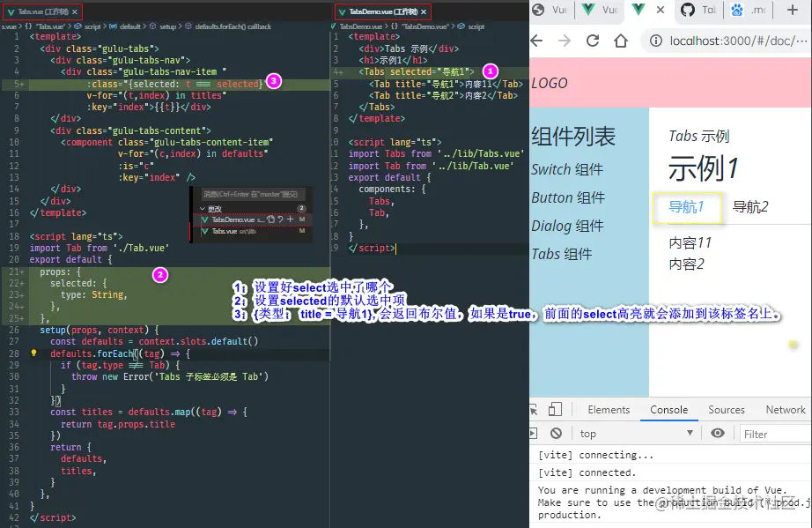Screen dimensions: 812x528
Task: Click the 组件列表 sidebar heading
Action: tap(573, 137)
